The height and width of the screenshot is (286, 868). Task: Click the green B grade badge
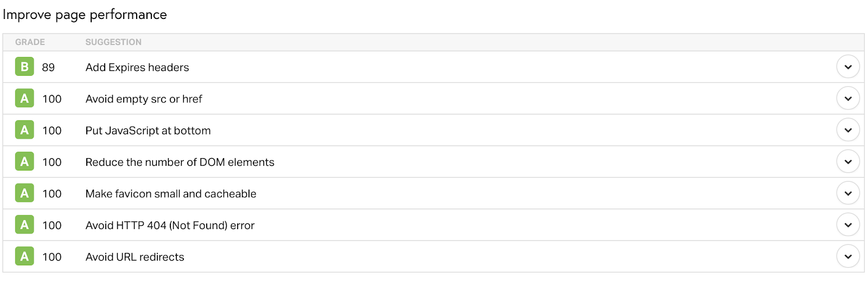tap(24, 67)
